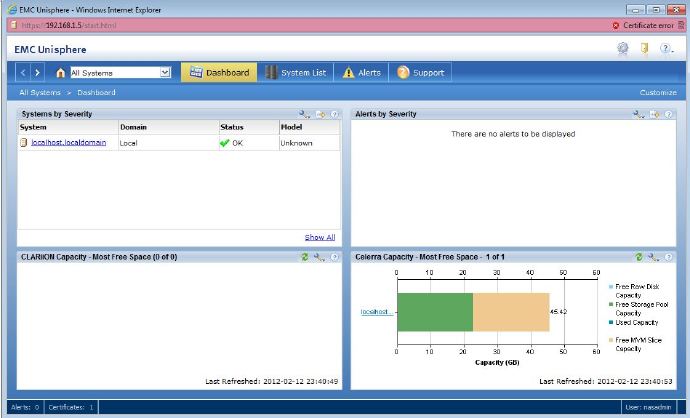
Task: Go forward with the right arrow navigation button
Action: (x=37, y=73)
